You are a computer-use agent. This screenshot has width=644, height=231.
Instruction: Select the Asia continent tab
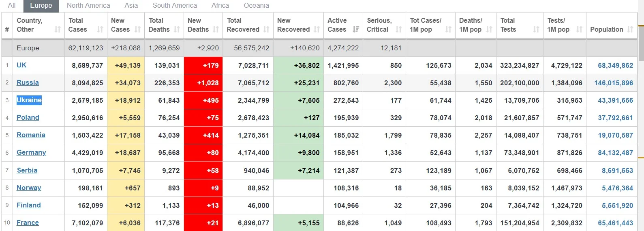coord(131,6)
